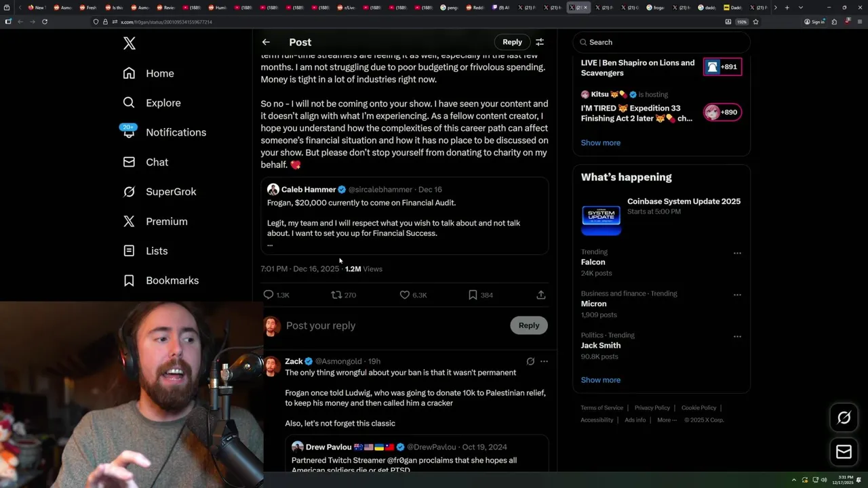Open more options for Micron trend
This screenshot has height=488, width=868.
737,295
